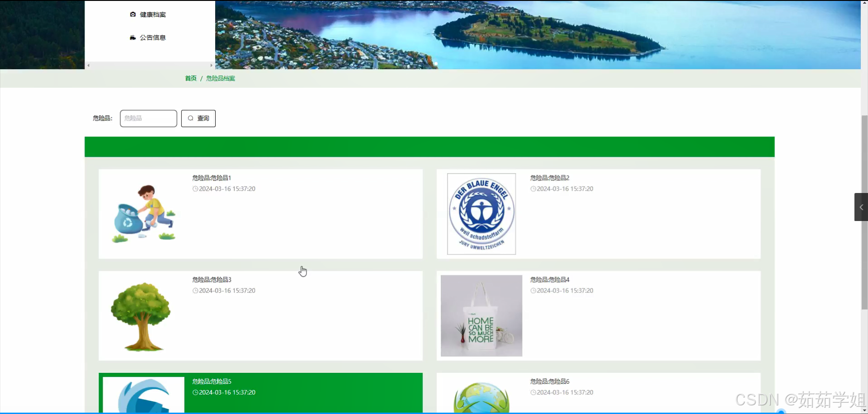The height and width of the screenshot is (414, 868).
Task: Click the camera icon beside 健康档案
Action: click(133, 14)
